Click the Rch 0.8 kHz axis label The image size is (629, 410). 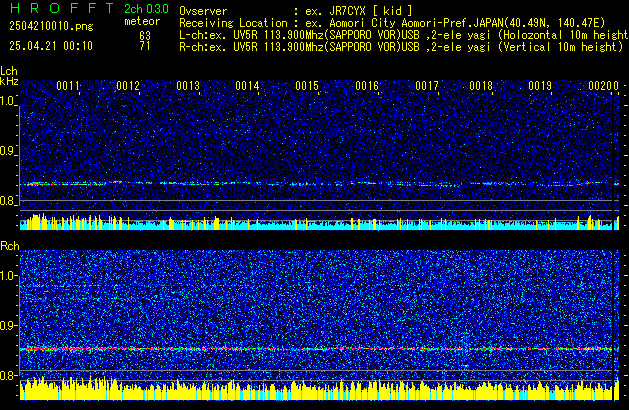coord(7,375)
